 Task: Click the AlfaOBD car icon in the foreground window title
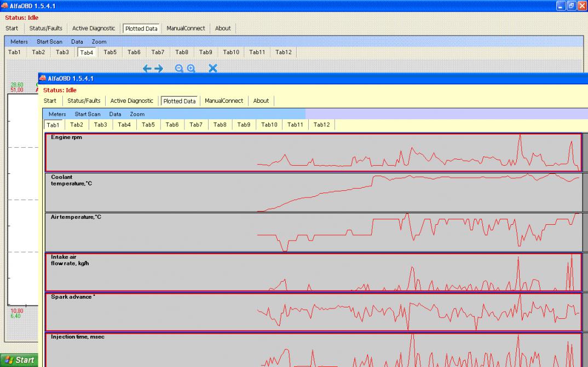(43, 79)
